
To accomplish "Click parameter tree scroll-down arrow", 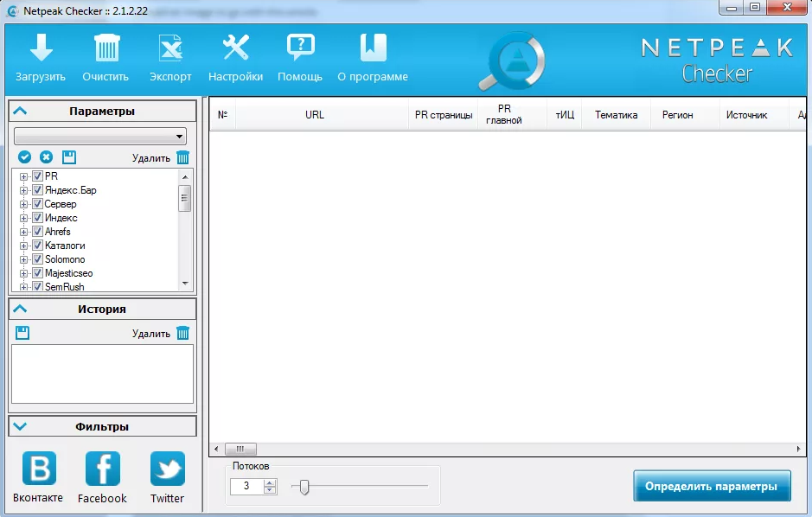I will tap(185, 284).
